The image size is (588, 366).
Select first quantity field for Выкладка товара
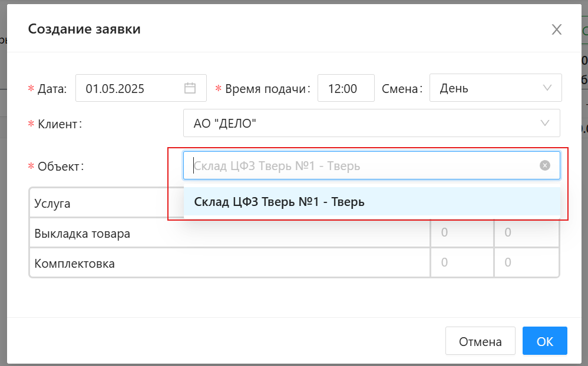tap(461, 233)
